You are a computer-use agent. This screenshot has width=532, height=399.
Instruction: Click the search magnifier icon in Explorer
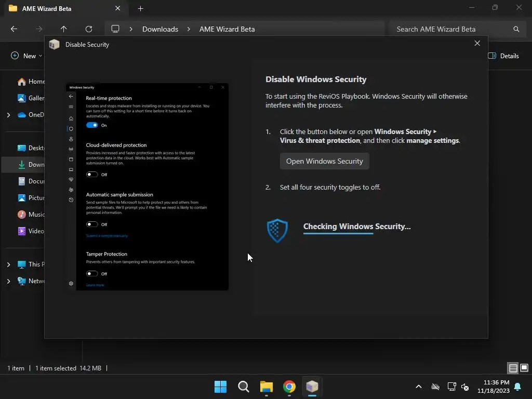click(516, 29)
